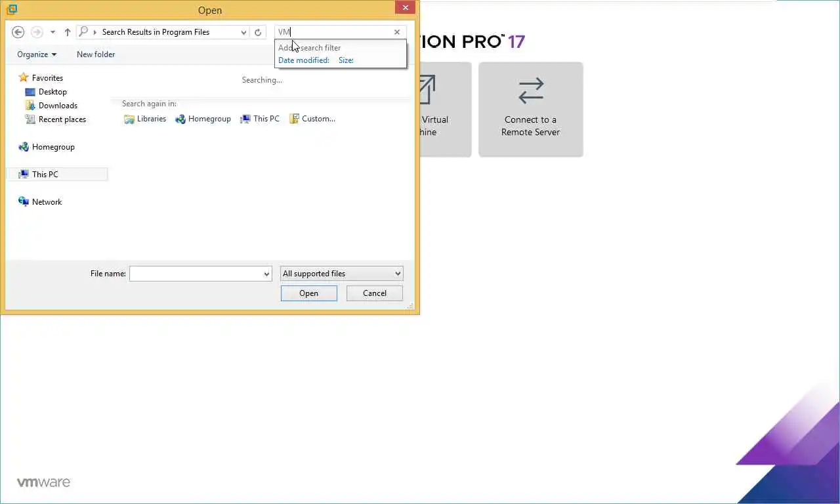The height and width of the screenshot is (504, 840).
Task: Select Network in the navigation pane
Action: (47, 202)
